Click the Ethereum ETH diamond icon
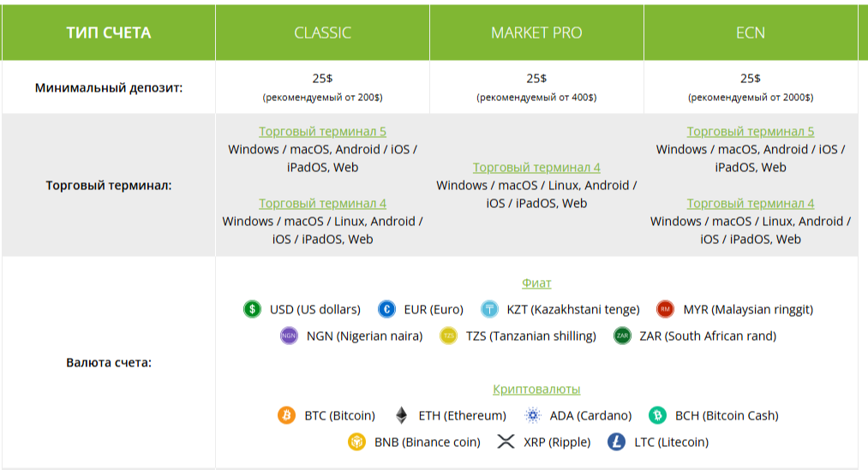Viewport: 868px width, 470px height. [401, 415]
